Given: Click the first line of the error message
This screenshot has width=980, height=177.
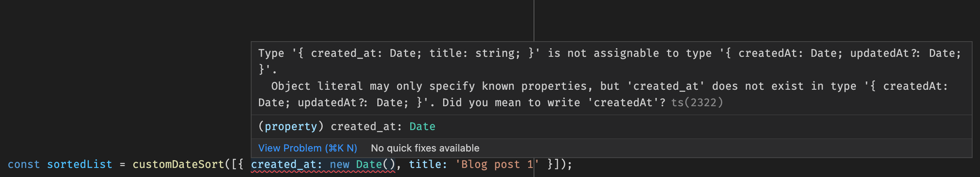Looking at the screenshot, I should pyautogui.click(x=610, y=53).
